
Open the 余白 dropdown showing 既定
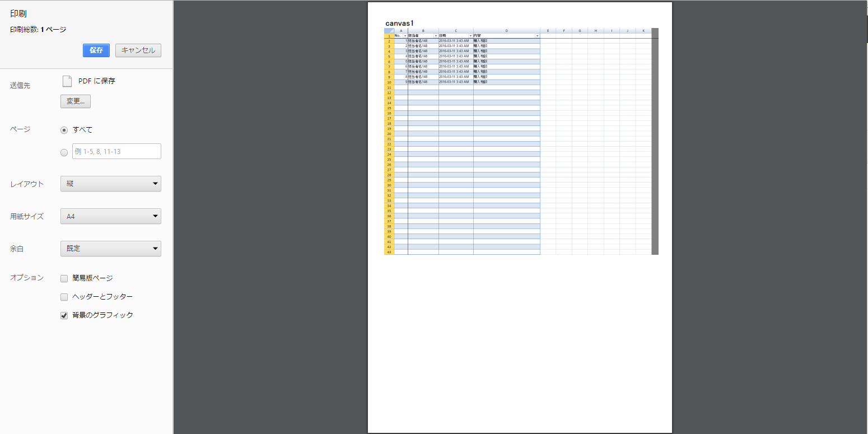111,249
